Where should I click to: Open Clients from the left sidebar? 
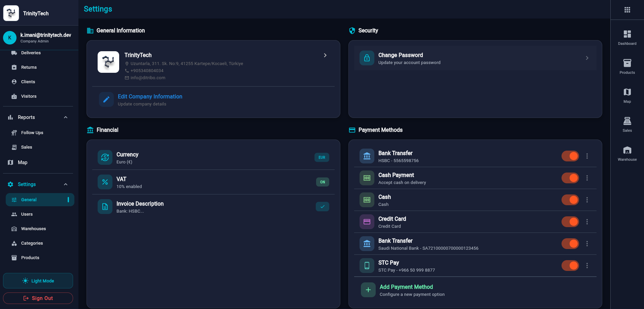[28, 82]
